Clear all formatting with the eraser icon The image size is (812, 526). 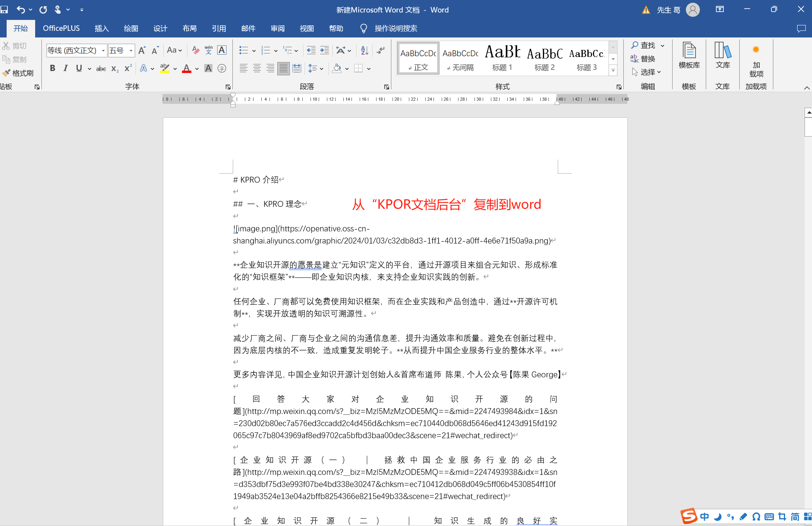coord(196,50)
